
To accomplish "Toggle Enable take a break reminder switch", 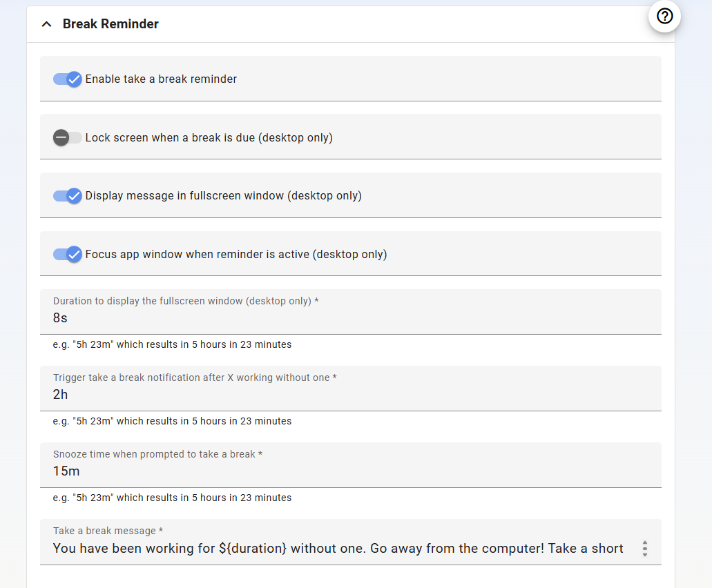I will point(67,79).
